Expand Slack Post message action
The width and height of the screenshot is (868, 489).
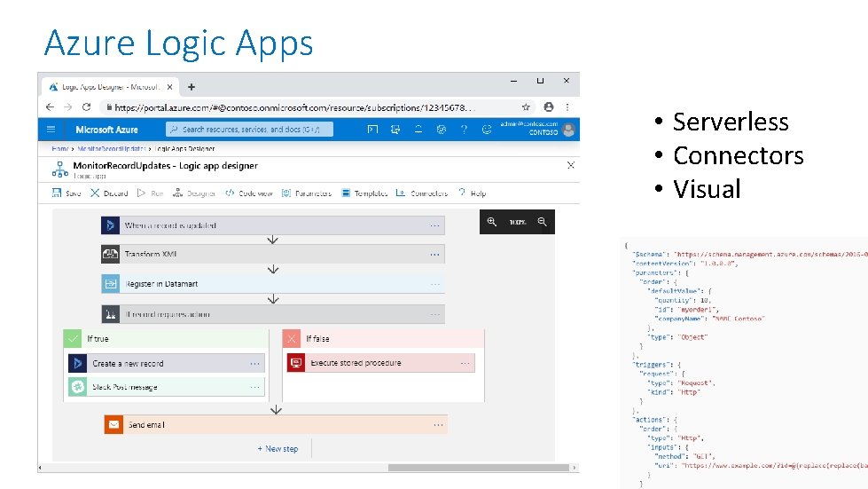pos(167,387)
